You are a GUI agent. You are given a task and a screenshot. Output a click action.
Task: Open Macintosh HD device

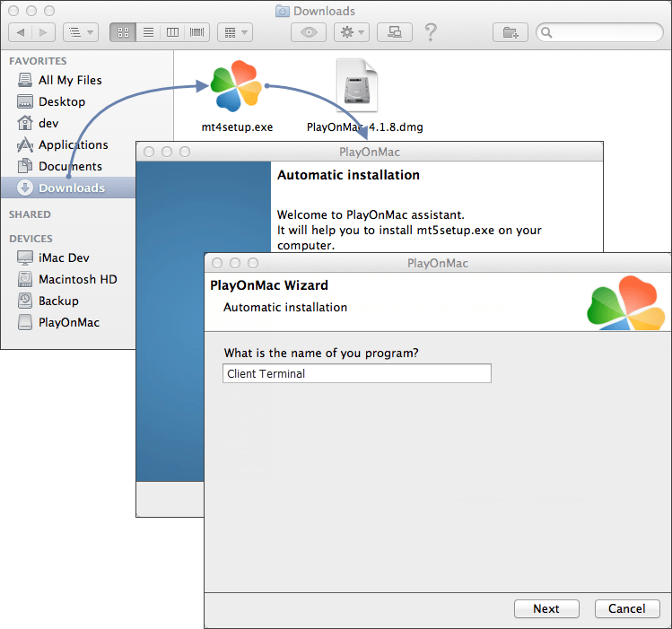coord(67,279)
